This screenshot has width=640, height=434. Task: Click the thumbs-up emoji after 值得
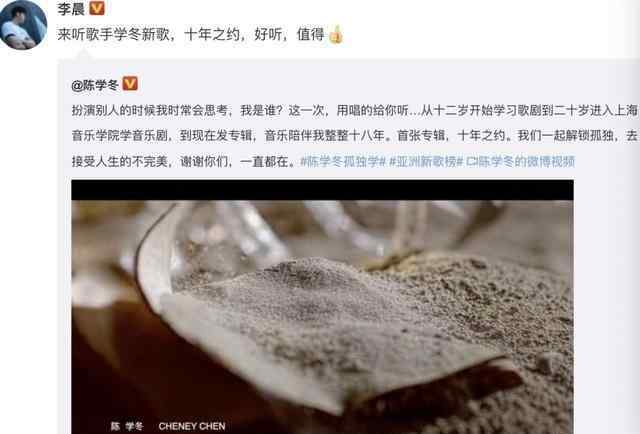point(336,34)
